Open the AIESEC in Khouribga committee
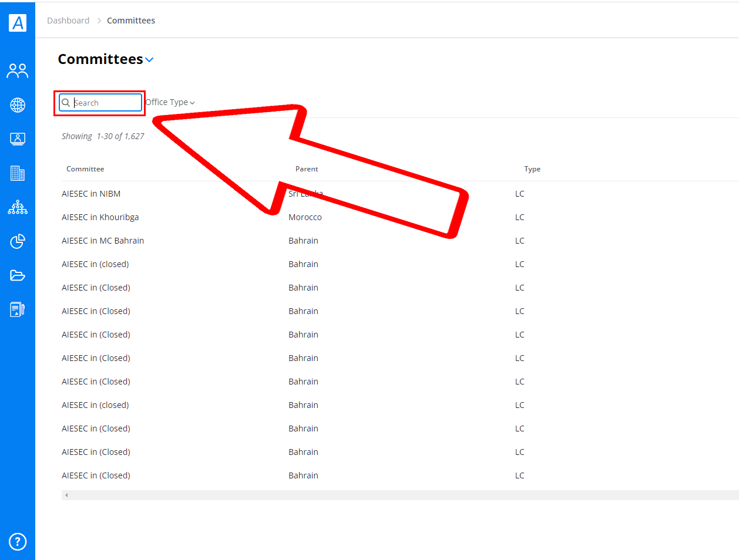This screenshot has height=560, width=739. (x=100, y=217)
